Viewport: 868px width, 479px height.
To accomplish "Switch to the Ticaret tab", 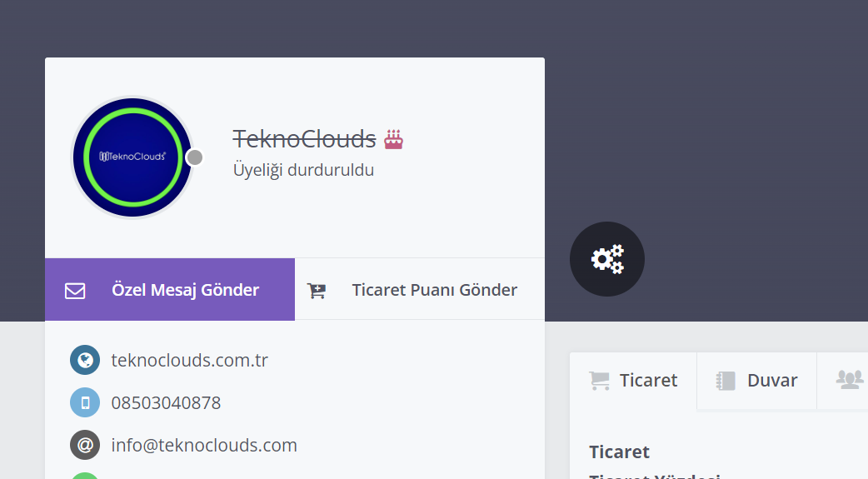I will 633,381.
